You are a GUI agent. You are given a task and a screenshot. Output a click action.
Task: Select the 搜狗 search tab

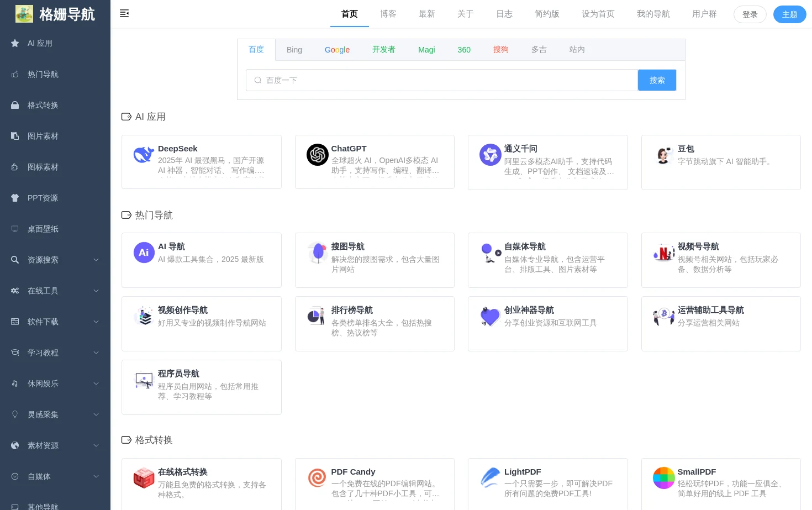tap(501, 50)
